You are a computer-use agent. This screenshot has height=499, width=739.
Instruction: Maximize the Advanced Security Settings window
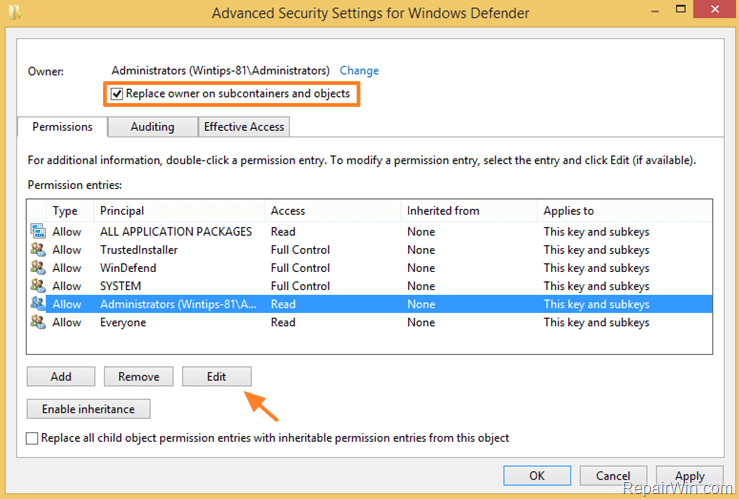pos(681,9)
